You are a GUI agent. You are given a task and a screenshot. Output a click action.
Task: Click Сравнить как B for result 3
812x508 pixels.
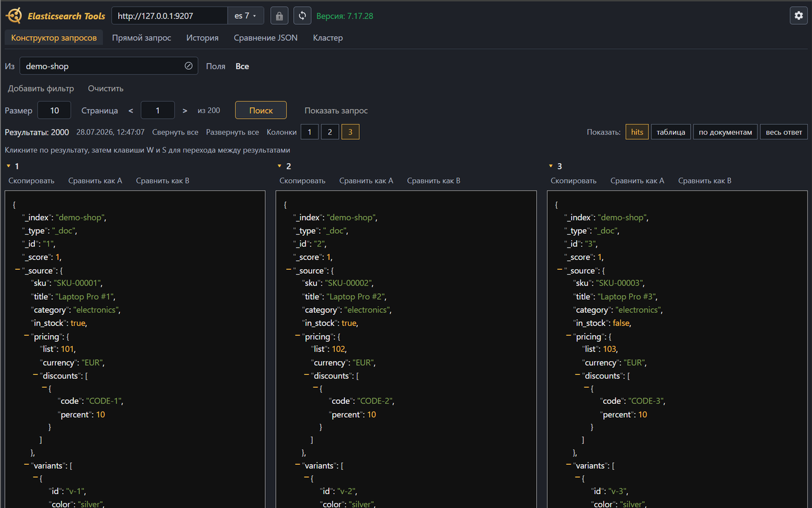(x=705, y=180)
